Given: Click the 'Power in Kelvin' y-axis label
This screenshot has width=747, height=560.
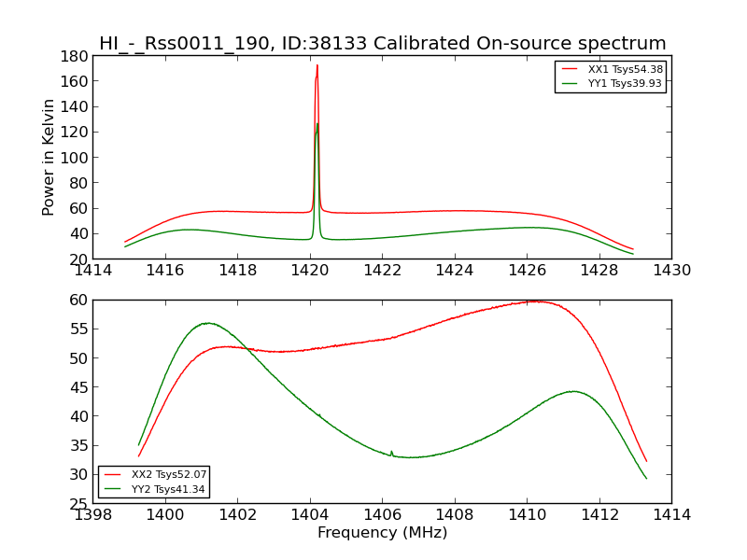Looking at the screenshot, I should click(x=48, y=158).
